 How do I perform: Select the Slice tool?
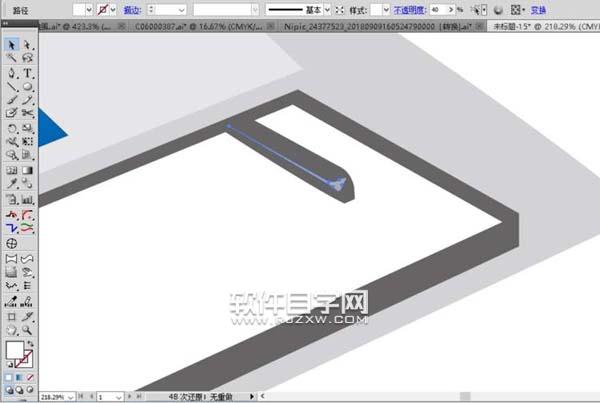(x=27, y=317)
